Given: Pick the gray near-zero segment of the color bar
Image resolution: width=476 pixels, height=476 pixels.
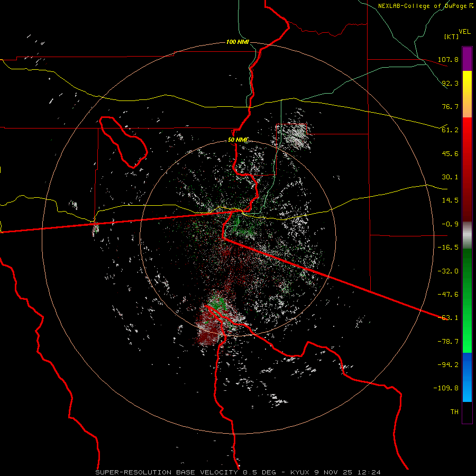Looking at the screenshot, I should pos(467,235).
